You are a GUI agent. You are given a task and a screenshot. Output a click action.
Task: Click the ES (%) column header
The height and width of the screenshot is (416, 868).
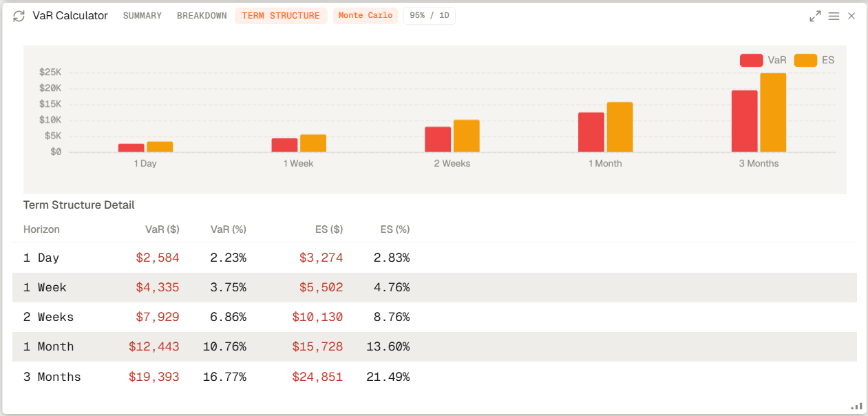click(395, 229)
